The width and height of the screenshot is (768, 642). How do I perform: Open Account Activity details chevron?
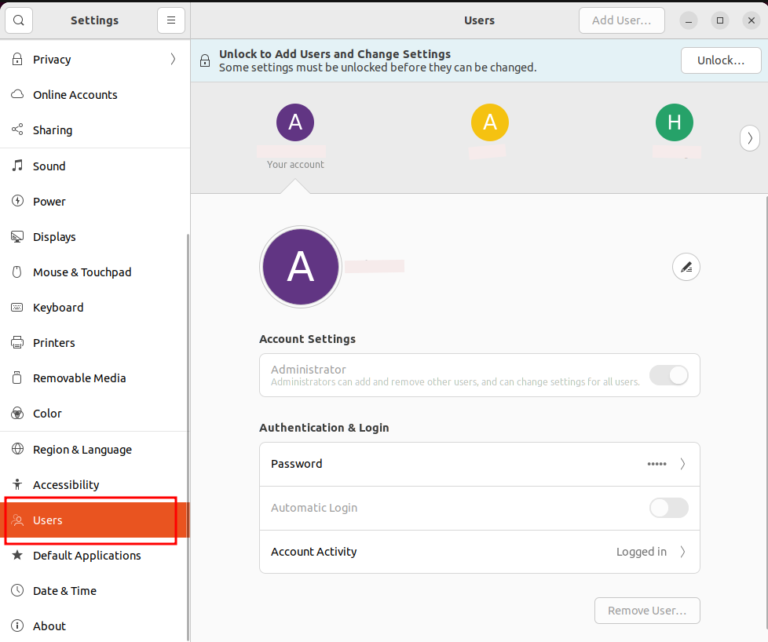click(683, 552)
